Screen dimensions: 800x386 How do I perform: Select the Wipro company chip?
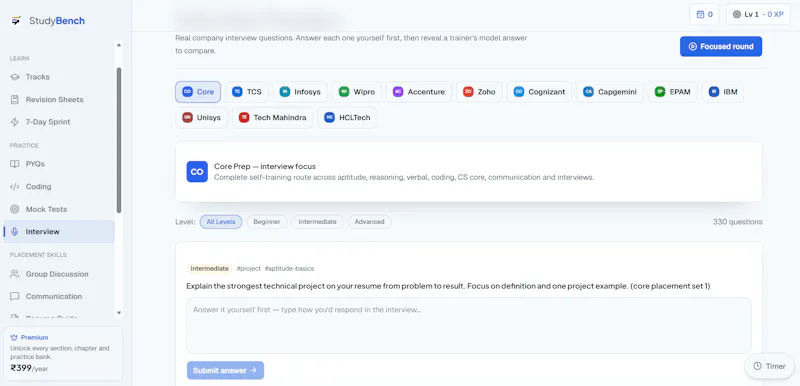[x=357, y=92]
